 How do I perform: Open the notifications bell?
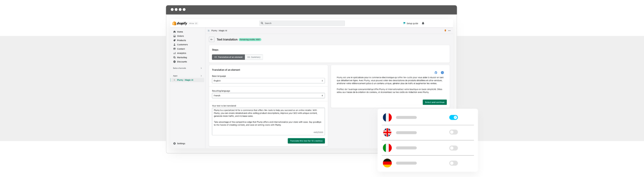[x=423, y=23]
